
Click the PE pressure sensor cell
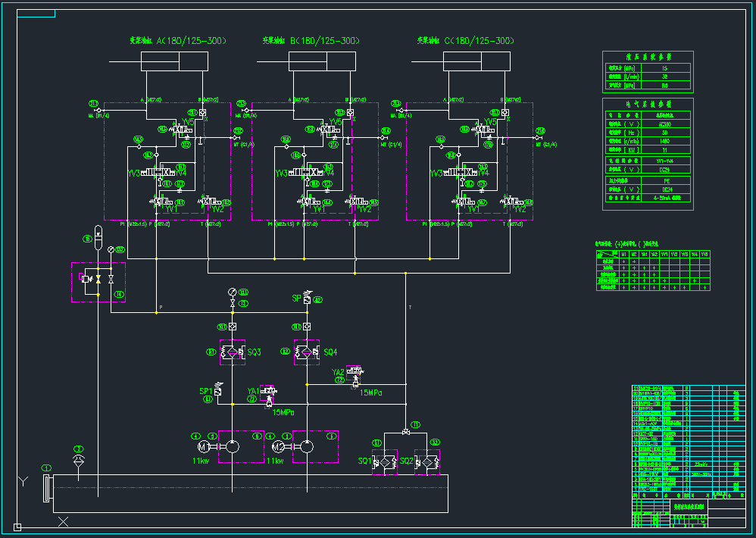pyautogui.click(x=665, y=180)
